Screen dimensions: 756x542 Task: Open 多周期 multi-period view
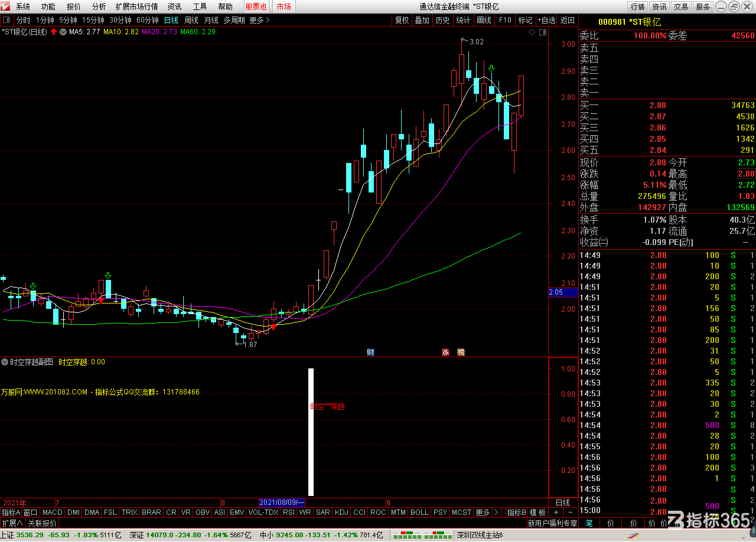234,20
